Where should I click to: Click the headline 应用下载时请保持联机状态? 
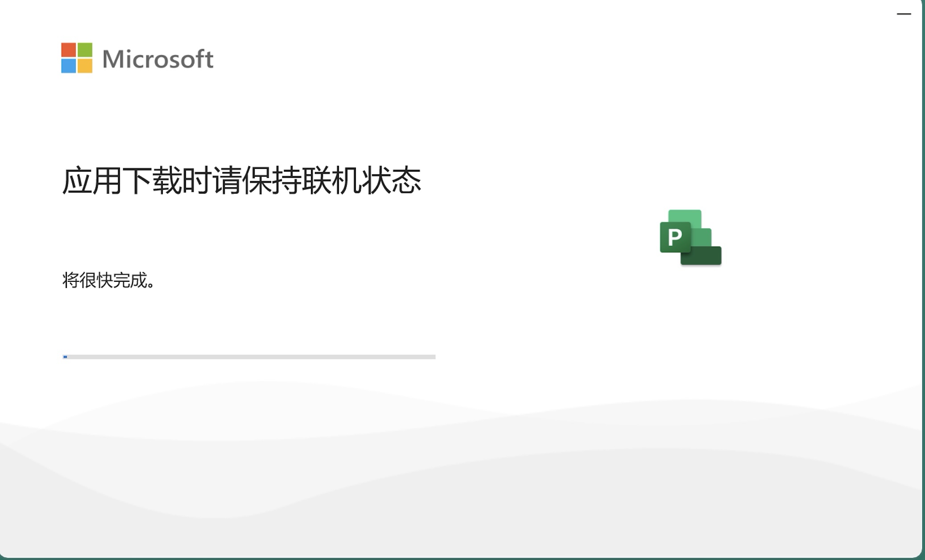[241, 181]
